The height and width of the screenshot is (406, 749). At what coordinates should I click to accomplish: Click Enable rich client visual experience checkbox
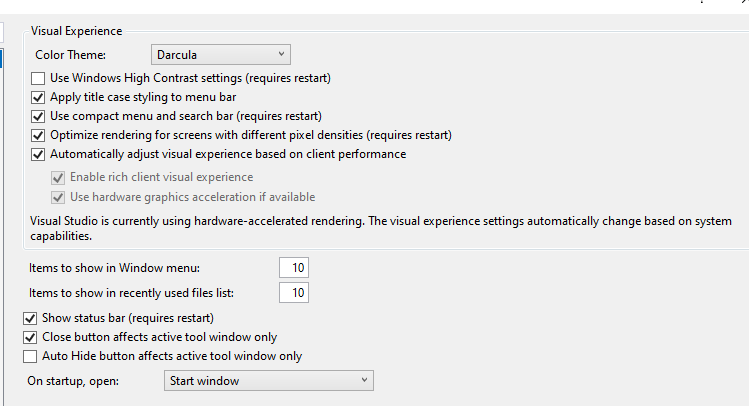(58, 178)
